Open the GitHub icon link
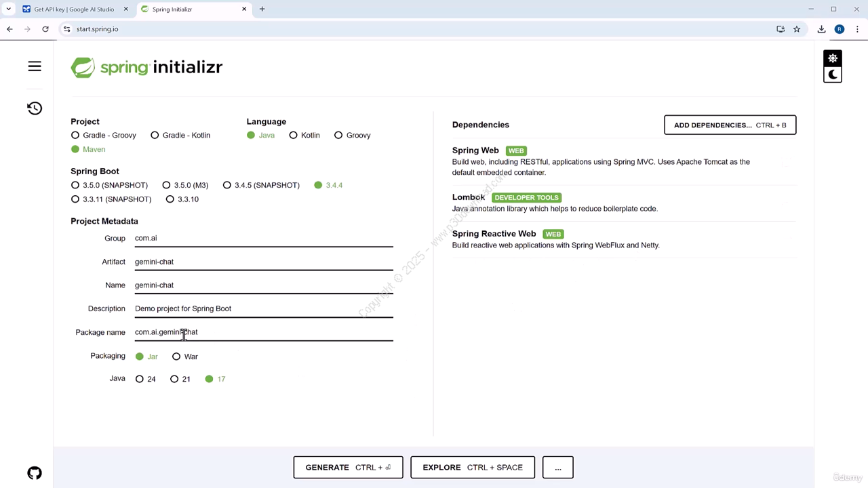 pos(35,473)
